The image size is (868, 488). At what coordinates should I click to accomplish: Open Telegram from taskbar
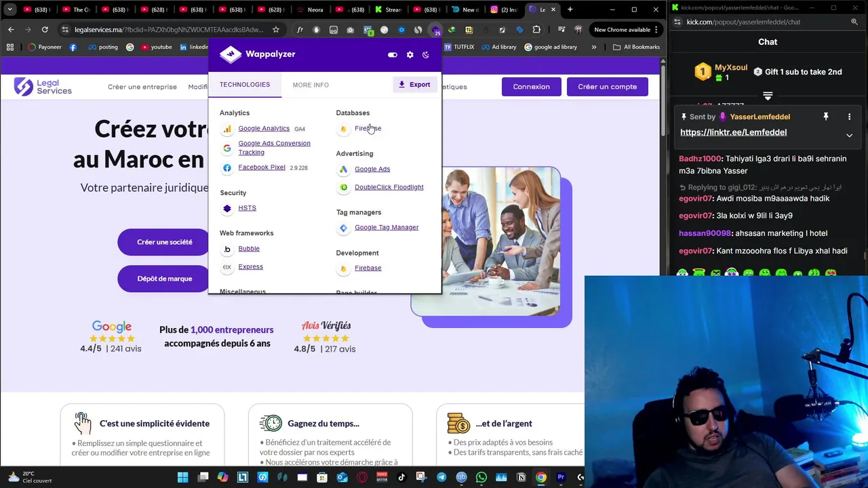(x=441, y=478)
